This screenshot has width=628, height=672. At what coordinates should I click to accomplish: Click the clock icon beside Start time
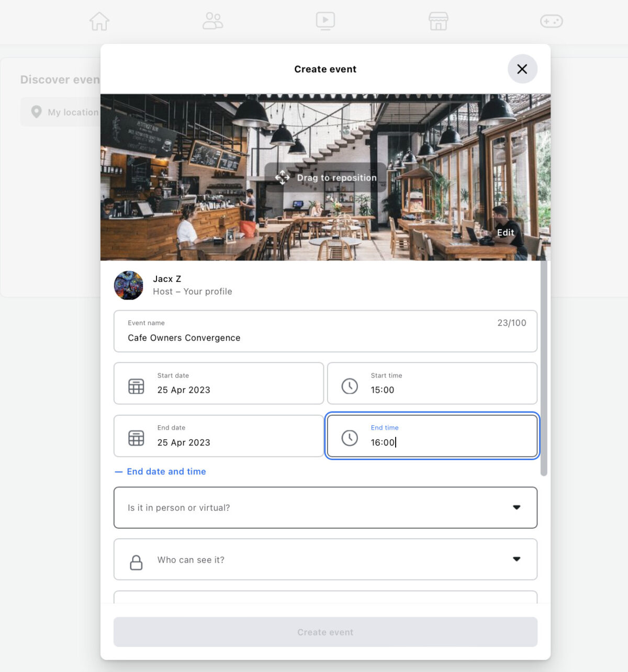pos(350,385)
